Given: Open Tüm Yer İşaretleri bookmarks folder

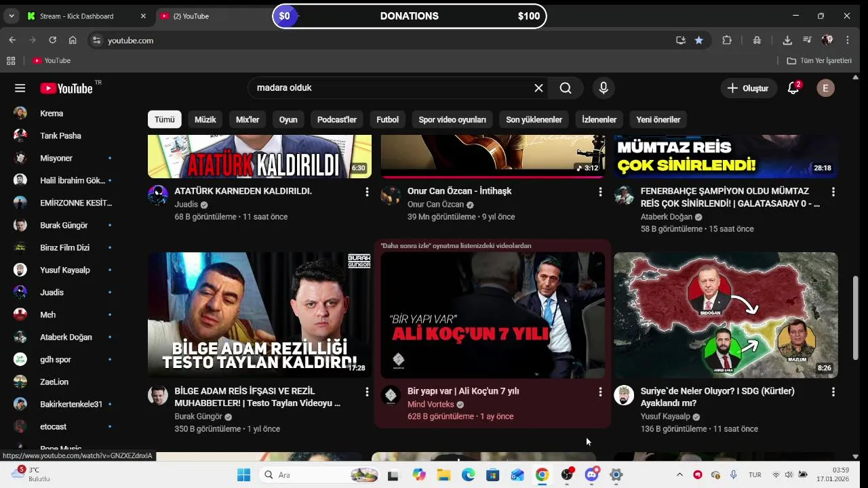Looking at the screenshot, I should pyautogui.click(x=819, y=60).
